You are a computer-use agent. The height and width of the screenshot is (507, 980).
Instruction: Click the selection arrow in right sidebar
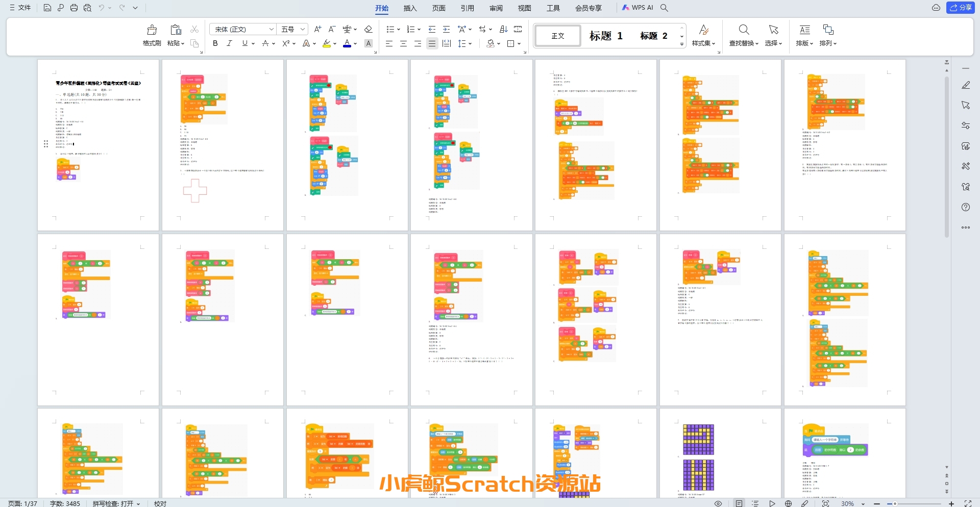click(966, 105)
